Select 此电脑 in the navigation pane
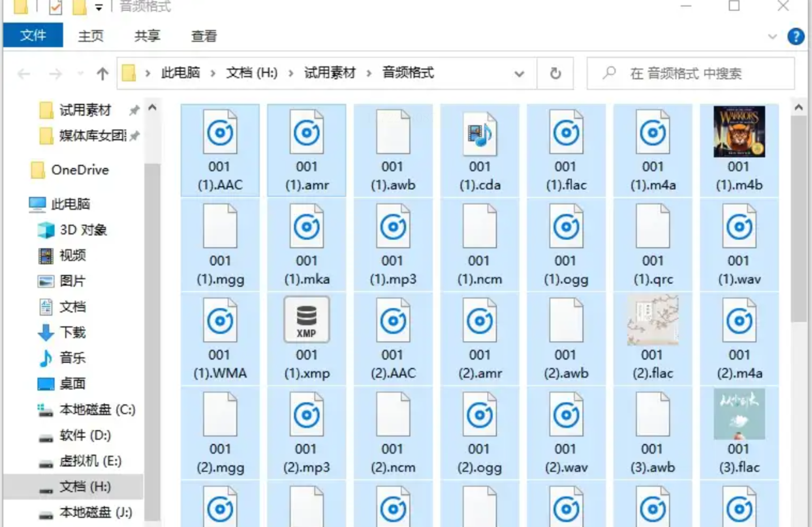812x527 pixels. click(x=71, y=204)
